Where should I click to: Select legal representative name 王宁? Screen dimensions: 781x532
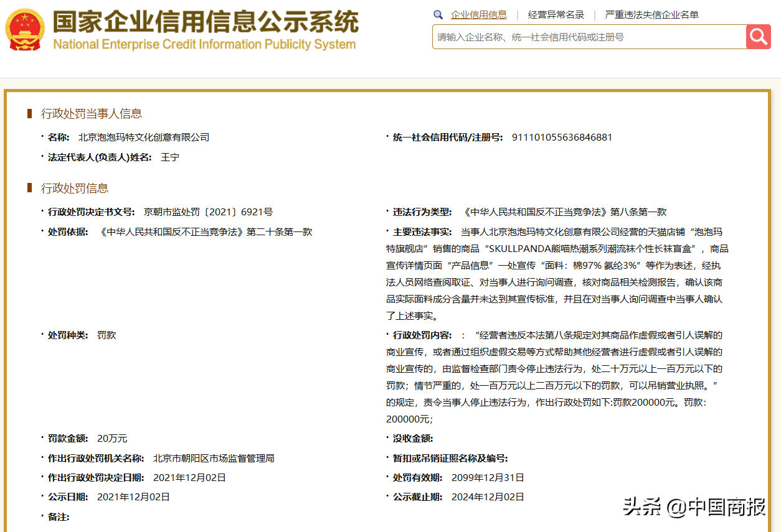170,157
